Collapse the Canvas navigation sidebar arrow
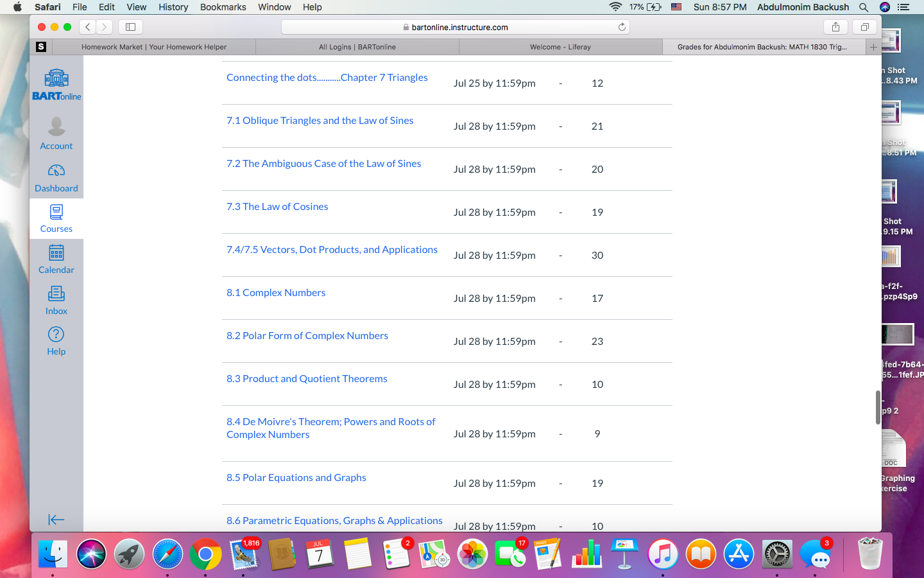 (x=56, y=520)
